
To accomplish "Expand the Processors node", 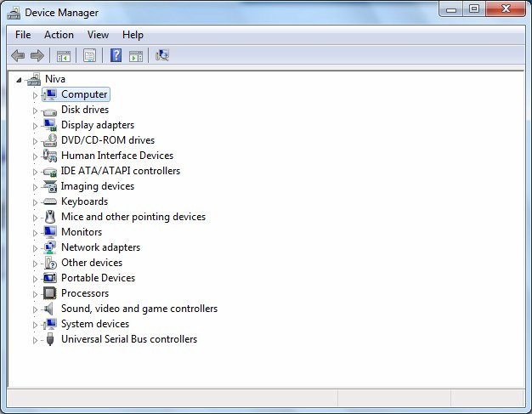I will pyautogui.click(x=35, y=294).
